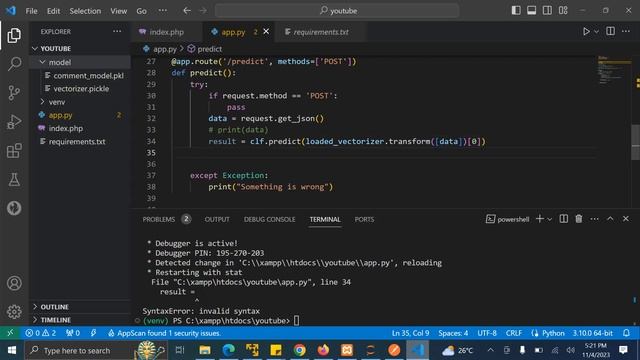The height and width of the screenshot is (360, 640).
Task: Switch to the PORTS panel tab
Action: click(x=364, y=219)
